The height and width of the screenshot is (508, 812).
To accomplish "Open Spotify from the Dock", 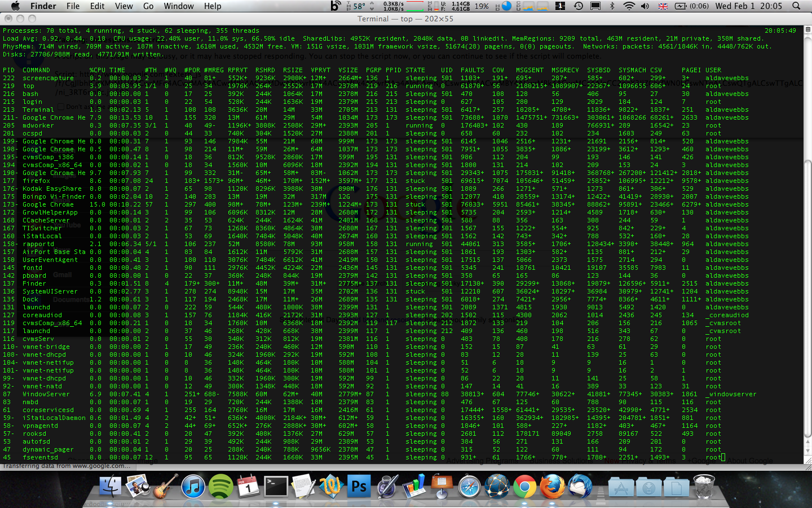I will pyautogui.click(x=220, y=487).
